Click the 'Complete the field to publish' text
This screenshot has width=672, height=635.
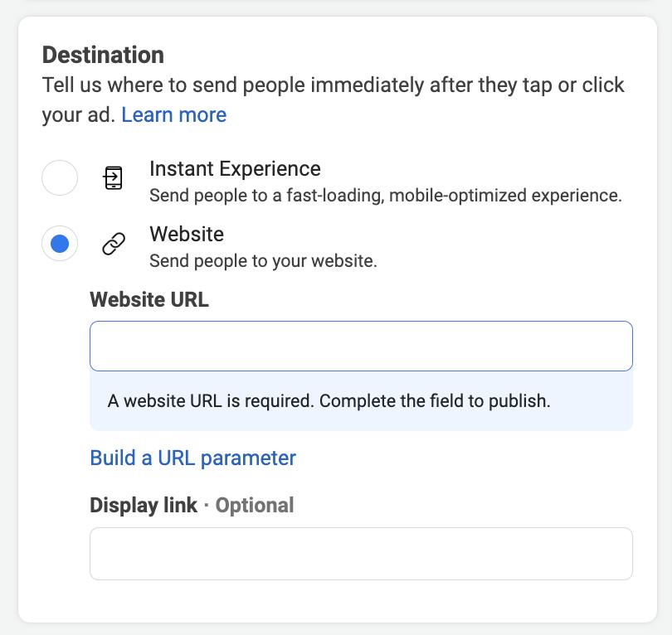click(436, 401)
